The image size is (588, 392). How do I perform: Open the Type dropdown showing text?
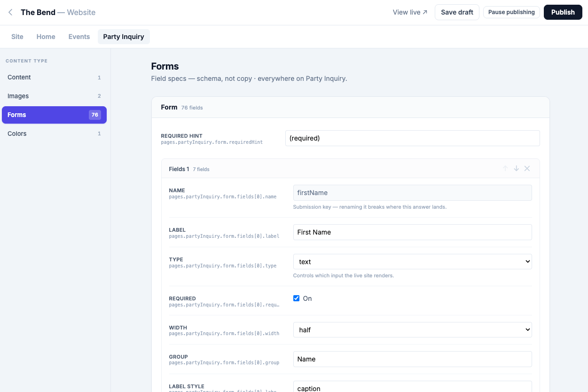[412, 262]
